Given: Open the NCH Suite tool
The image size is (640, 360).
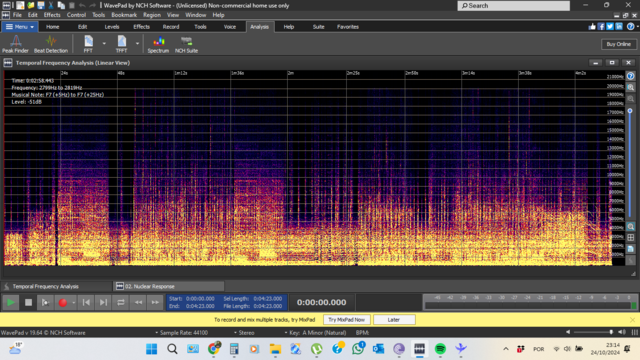Looking at the screenshot, I should click(x=186, y=44).
